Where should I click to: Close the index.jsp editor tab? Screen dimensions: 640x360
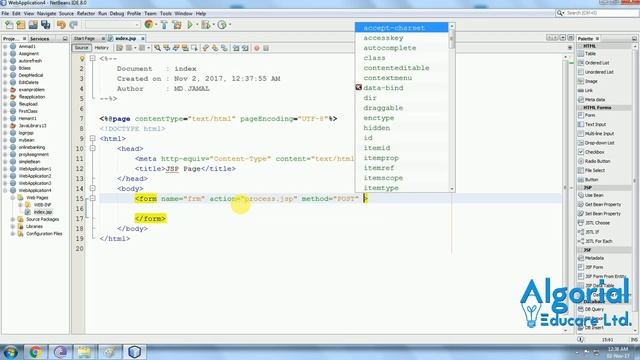143,38
